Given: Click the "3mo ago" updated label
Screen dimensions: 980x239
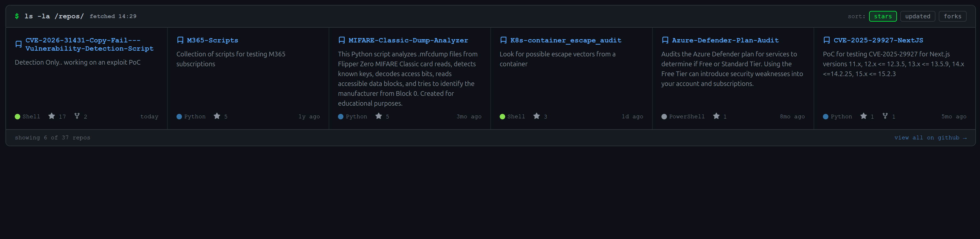Looking at the screenshot, I should pos(469,117).
